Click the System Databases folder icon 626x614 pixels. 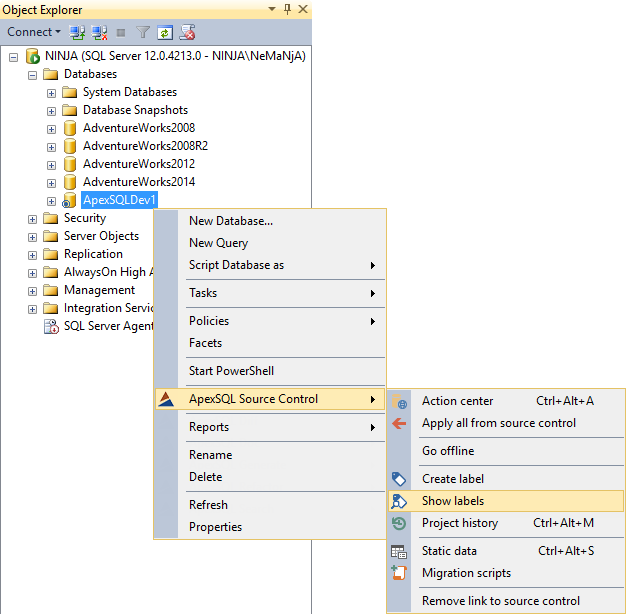click(x=69, y=92)
